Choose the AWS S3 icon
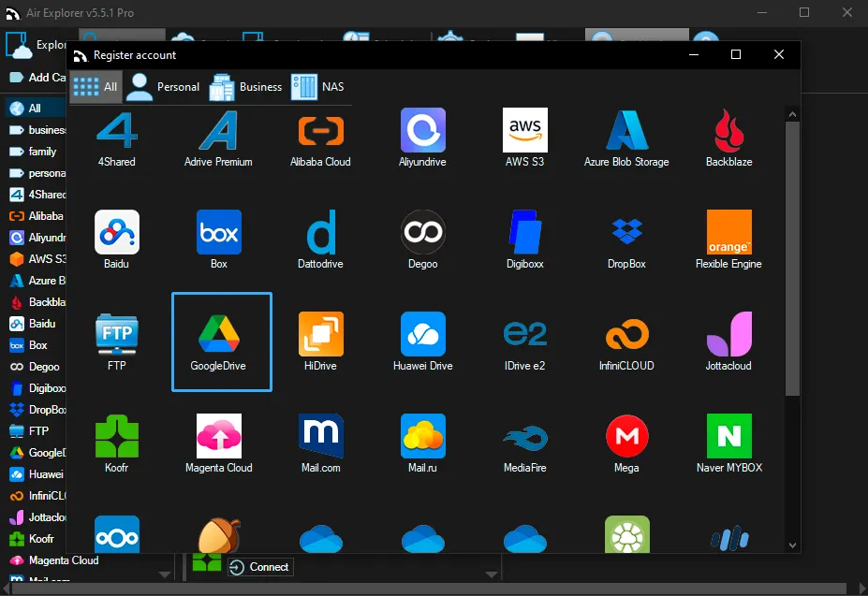868x596 pixels. tap(524, 131)
